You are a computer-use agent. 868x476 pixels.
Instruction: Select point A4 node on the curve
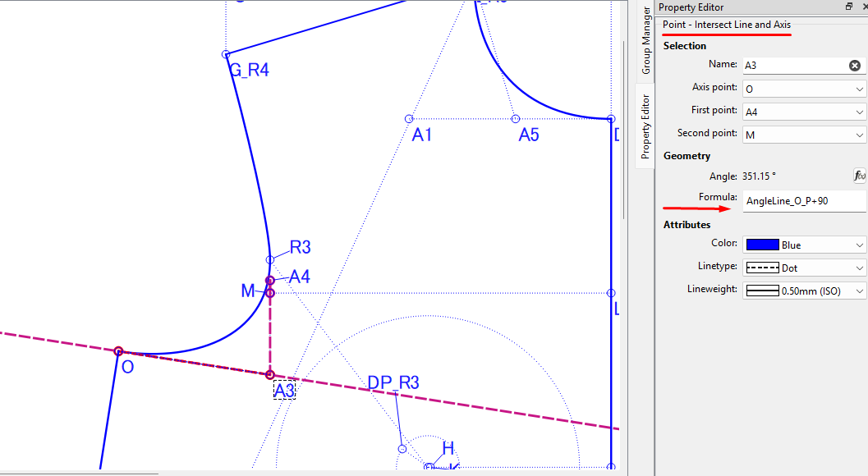point(270,280)
